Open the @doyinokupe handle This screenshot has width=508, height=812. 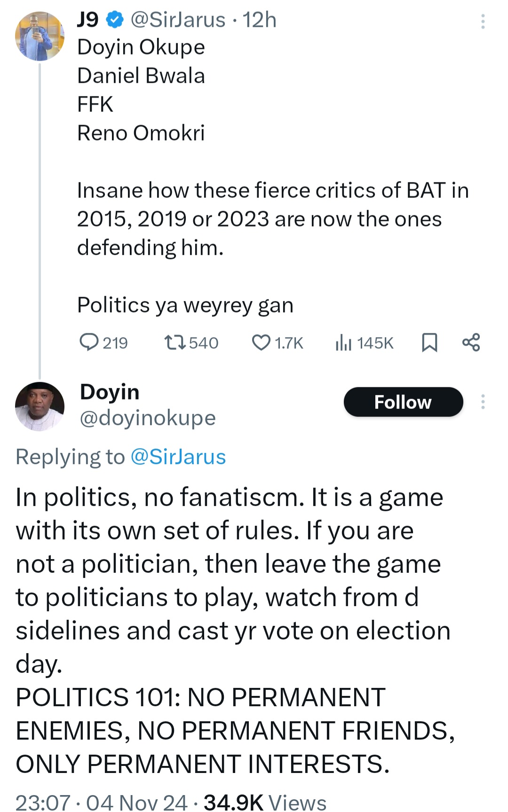click(148, 418)
